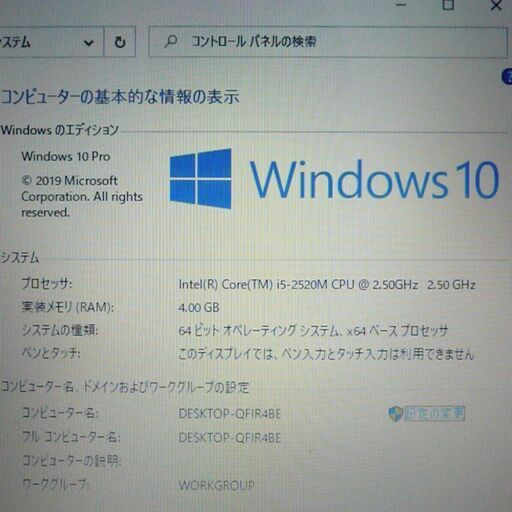Expand the address bar history dropdown chevron
Screen dimensions: 512x512
[89, 43]
